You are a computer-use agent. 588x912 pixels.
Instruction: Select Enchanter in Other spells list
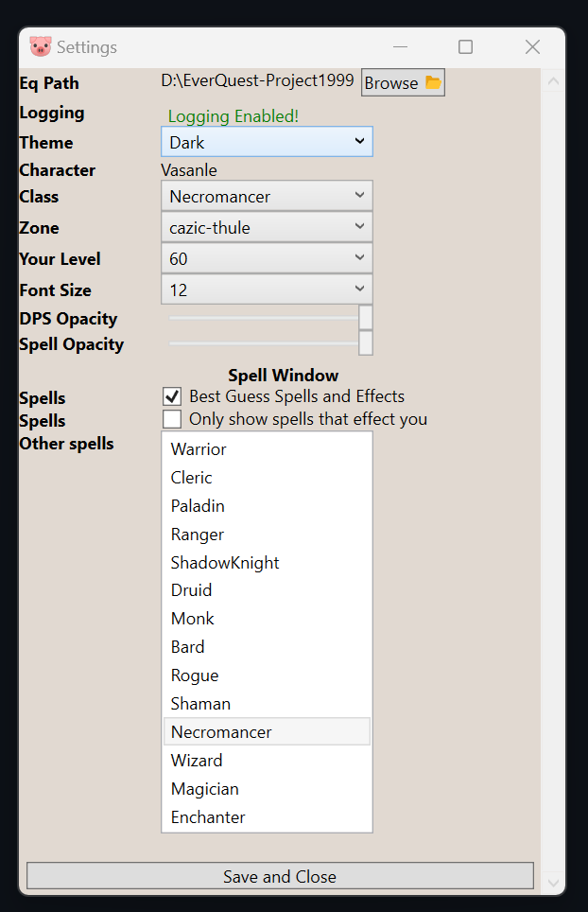coord(267,817)
